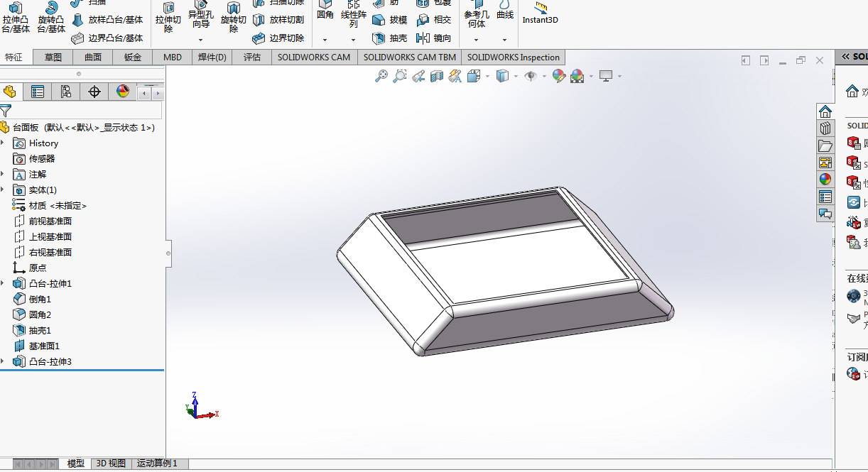Select the Intersect (相交) tool
Viewport: 868px width, 472px height.
click(x=434, y=20)
